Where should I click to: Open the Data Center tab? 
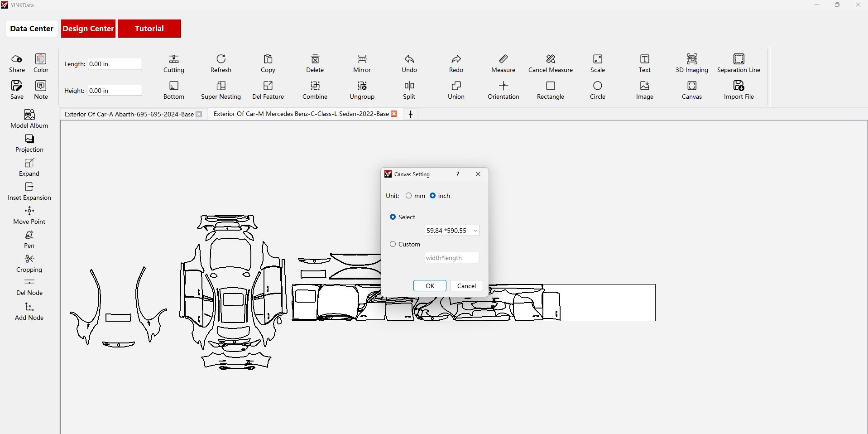tap(32, 29)
